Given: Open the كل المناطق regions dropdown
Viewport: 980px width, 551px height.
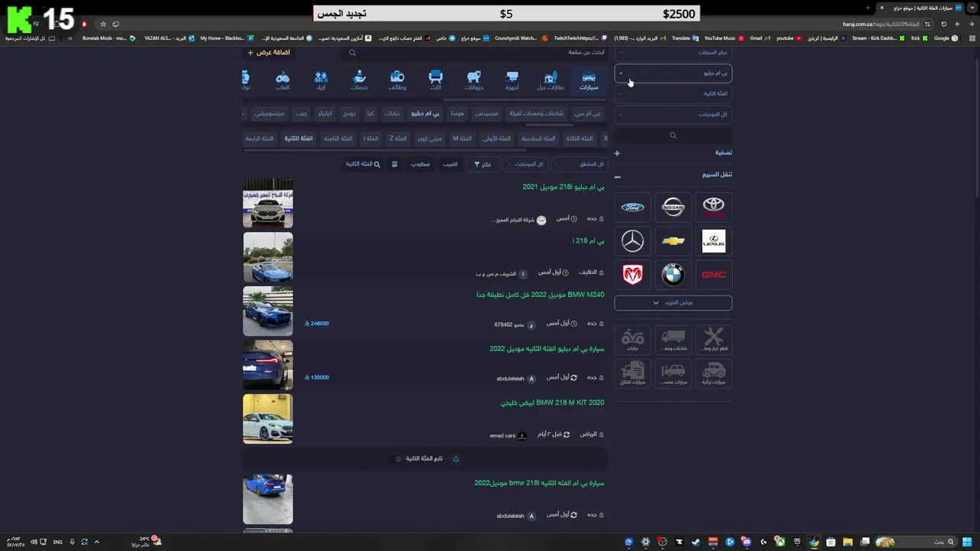Looking at the screenshot, I should point(581,164).
